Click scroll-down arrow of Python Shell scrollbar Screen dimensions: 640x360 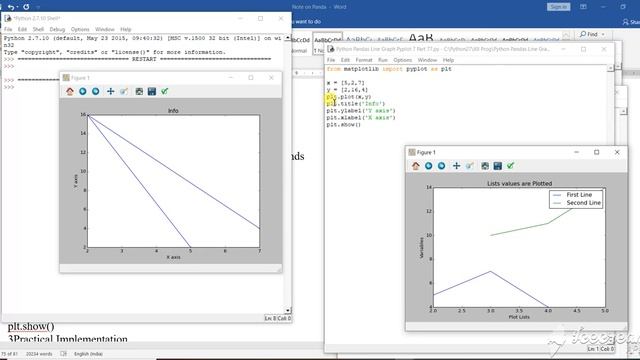coord(288,311)
